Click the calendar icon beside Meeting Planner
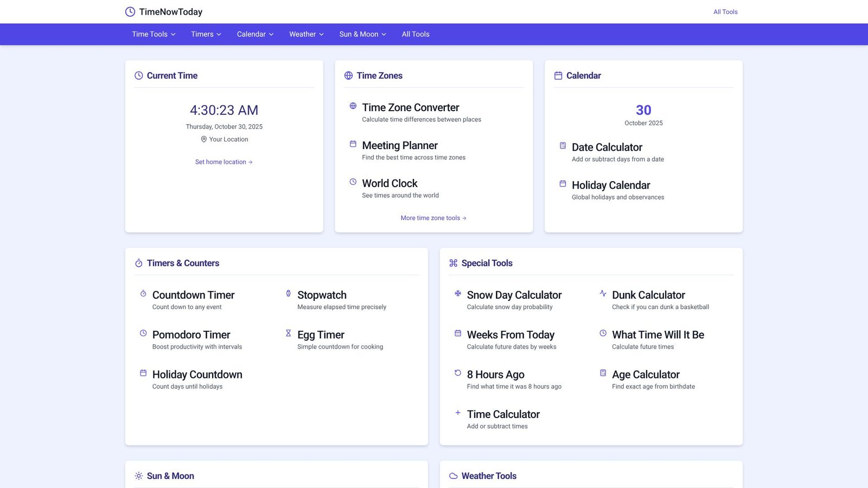The image size is (868, 488). 353,144
